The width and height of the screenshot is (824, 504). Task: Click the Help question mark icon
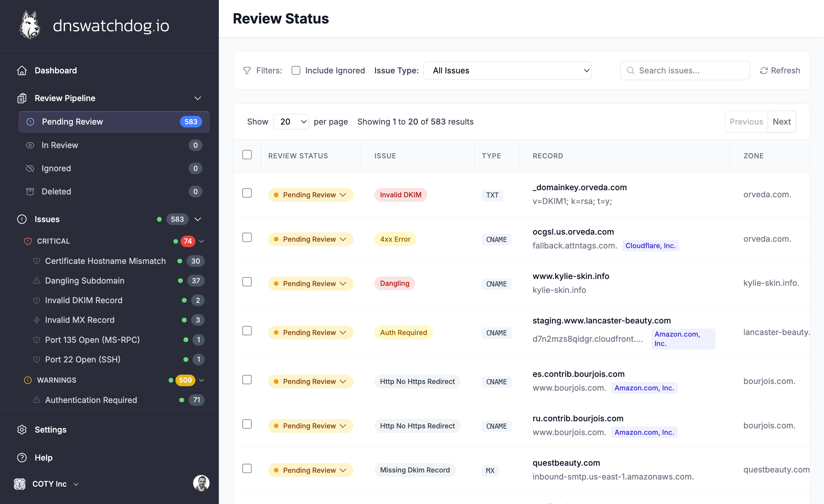tap(22, 458)
